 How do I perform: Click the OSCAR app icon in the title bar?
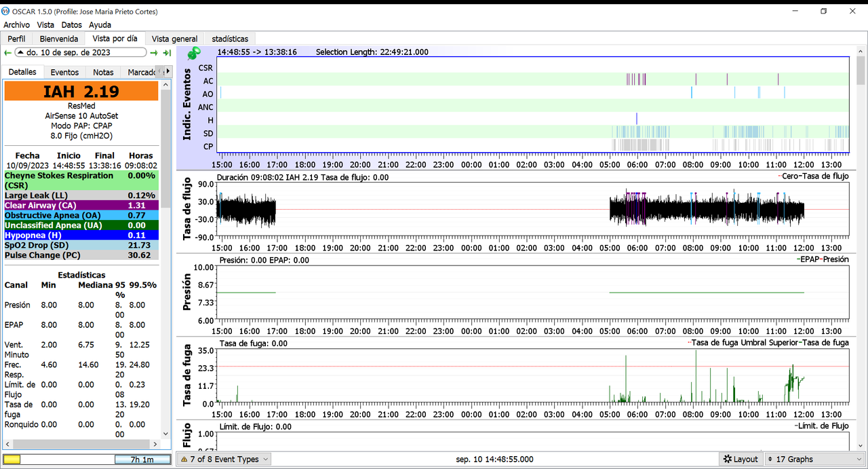pyautogui.click(x=6, y=11)
